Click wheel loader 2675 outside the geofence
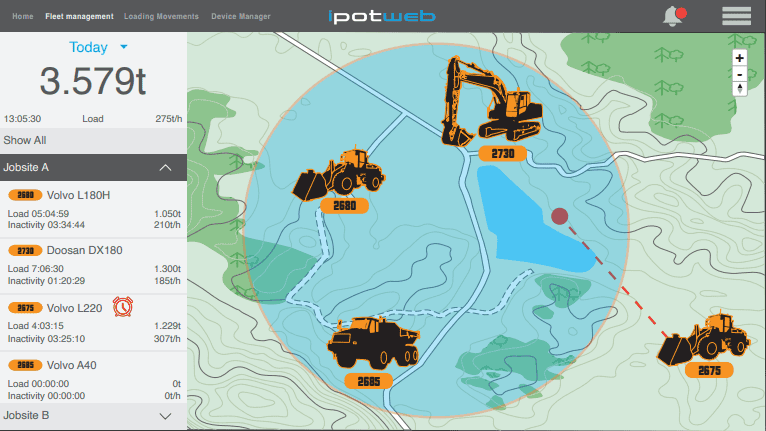This screenshot has width=766, height=431. coord(705,340)
